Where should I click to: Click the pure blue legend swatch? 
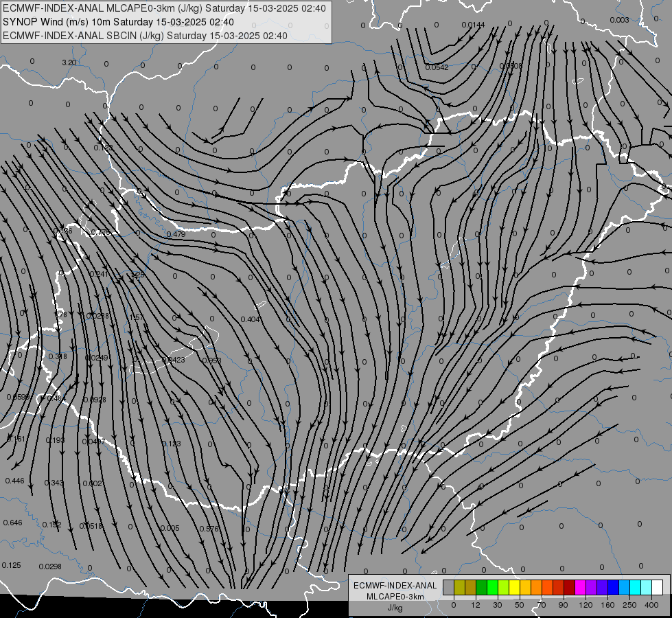pyautogui.click(x=613, y=587)
